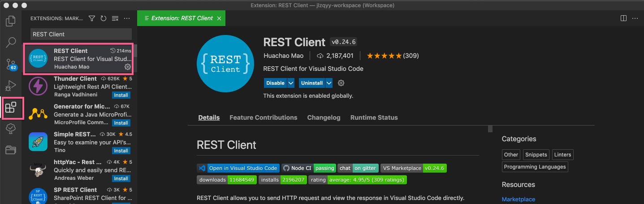Install Thunder Client extension
The height and width of the screenshot is (204, 644).
[x=121, y=95]
